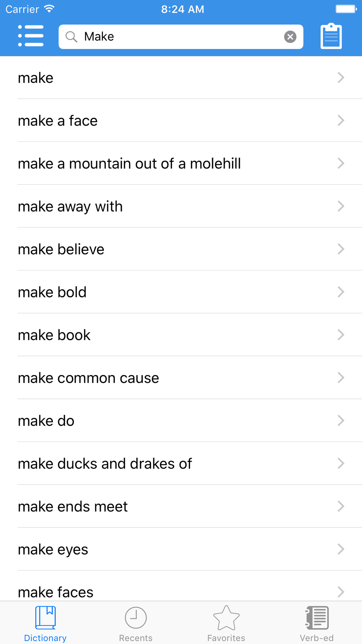Choose the make bold entry
362x644 pixels.
tap(181, 292)
